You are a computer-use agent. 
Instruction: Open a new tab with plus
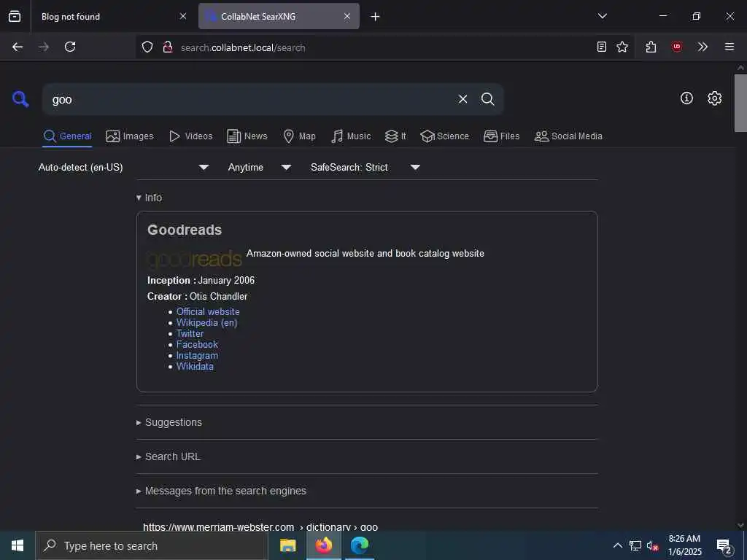375,17
